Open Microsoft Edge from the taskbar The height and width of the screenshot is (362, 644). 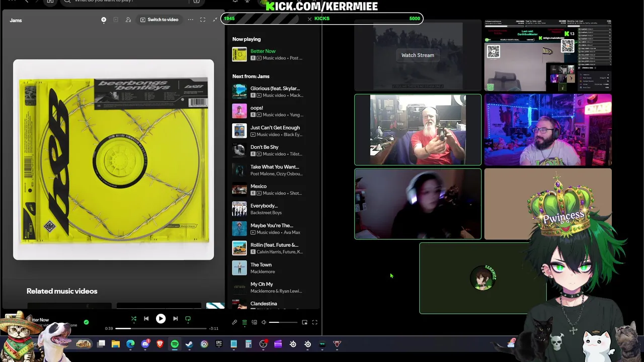click(x=130, y=344)
